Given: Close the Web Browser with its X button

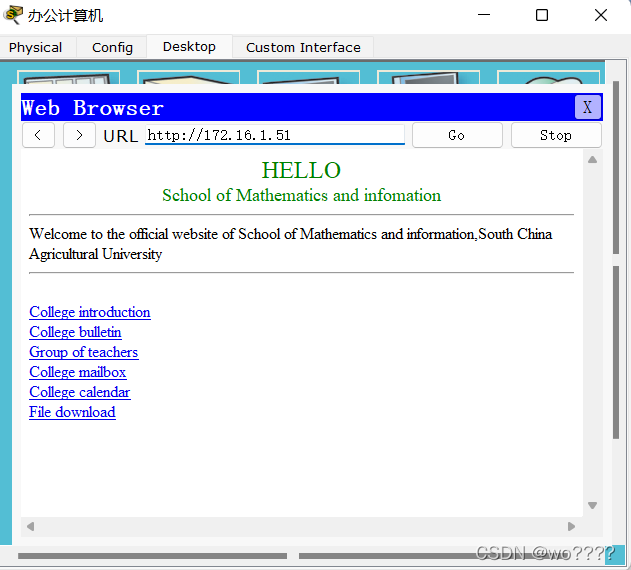Looking at the screenshot, I should click(x=588, y=107).
